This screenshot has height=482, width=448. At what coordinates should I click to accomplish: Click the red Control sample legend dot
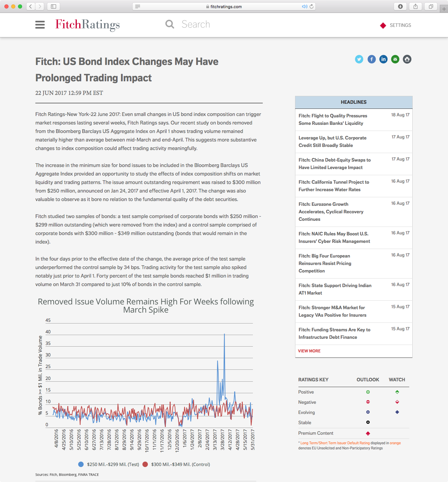click(x=145, y=464)
